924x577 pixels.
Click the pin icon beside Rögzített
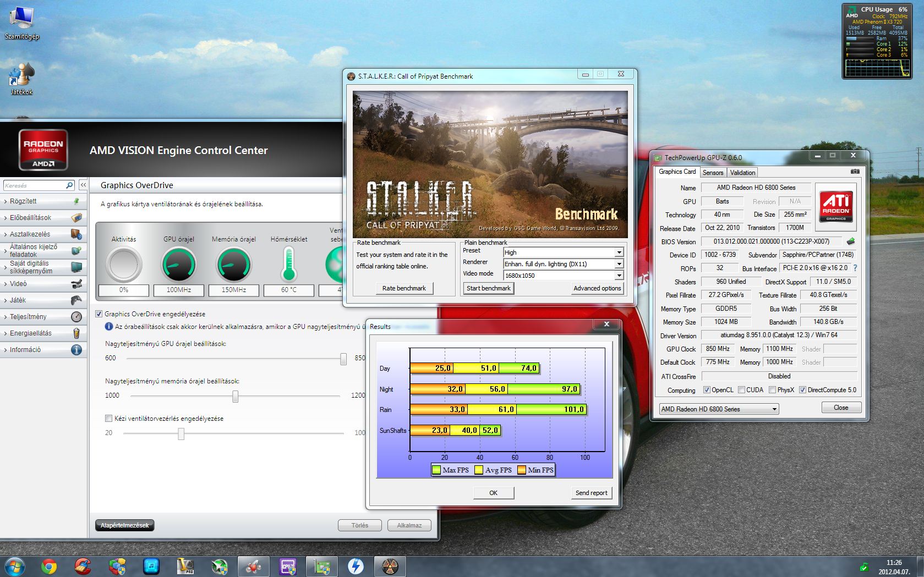[76, 201]
